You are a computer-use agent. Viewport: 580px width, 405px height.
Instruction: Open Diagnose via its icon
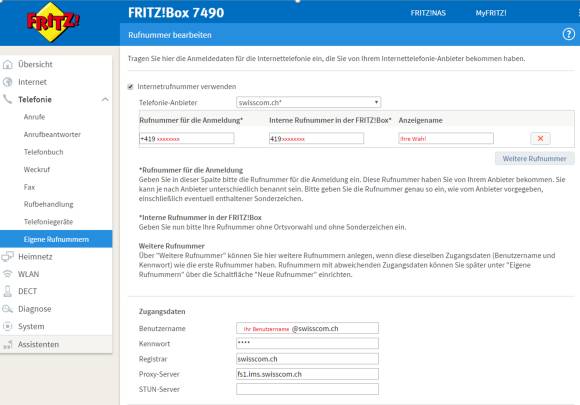tap(7, 309)
